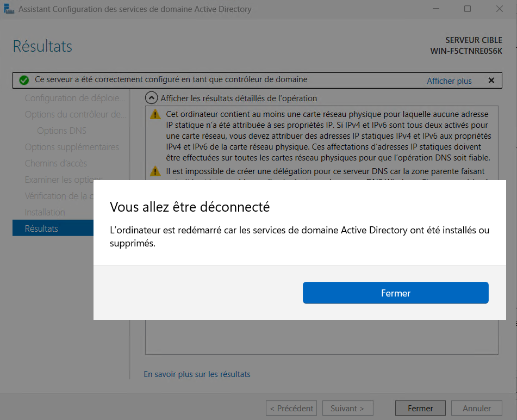Select Options supplémentaires step

72,147
